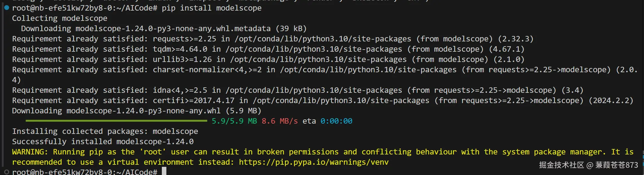Click the watermark text in the bottom-right corner

coord(588,165)
